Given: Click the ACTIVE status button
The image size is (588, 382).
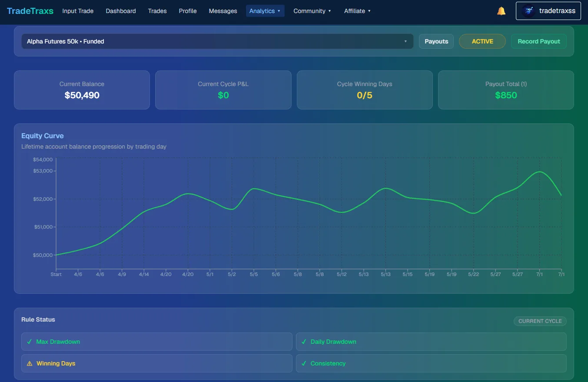Looking at the screenshot, I should click(482, 41).
